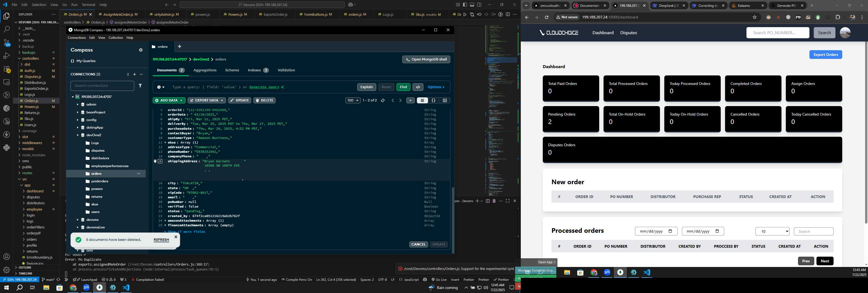Open taskbar search magnifier
The image size is (868, 293).
[20, 288]
